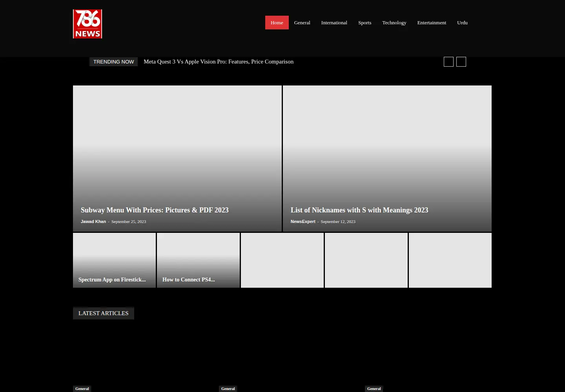Screen dimensions: 565x392
Task: Open the General menu section
Action: [x=302, y=22]
